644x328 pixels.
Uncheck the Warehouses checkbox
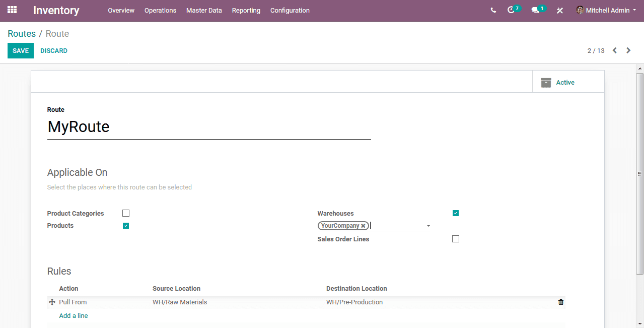(456, 213)
